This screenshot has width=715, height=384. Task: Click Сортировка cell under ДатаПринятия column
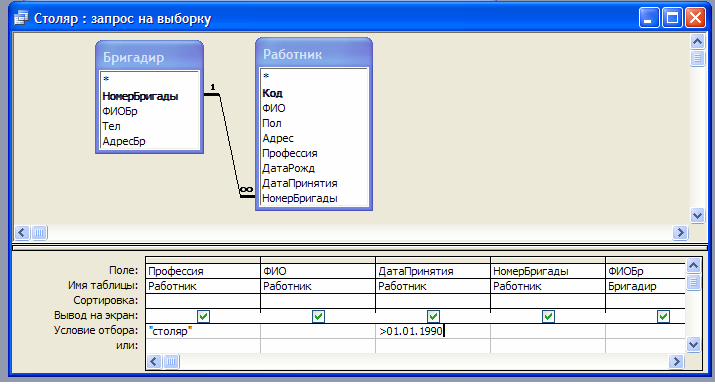pyautogui.click(x=433, y=301)
